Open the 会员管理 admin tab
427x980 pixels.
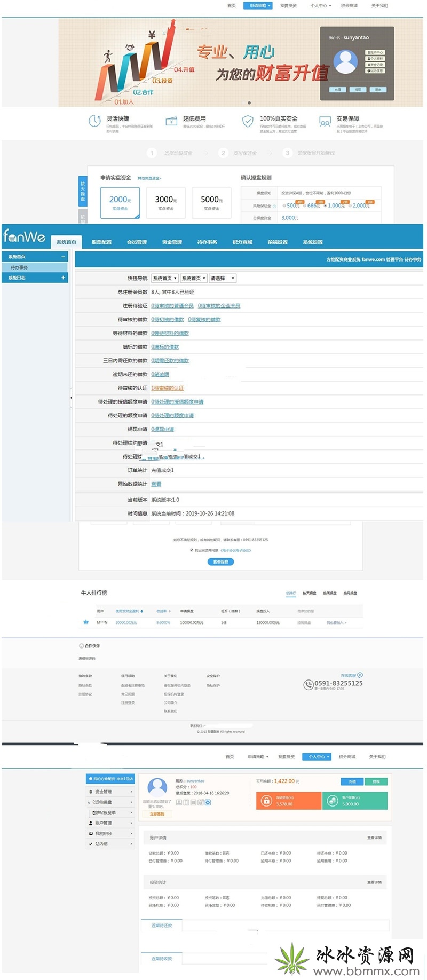(x=137, y=242)
